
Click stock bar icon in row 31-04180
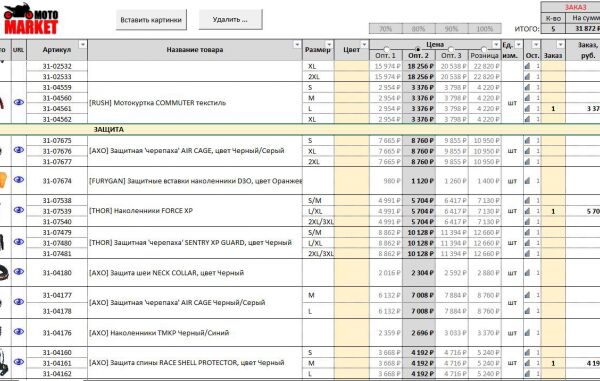coord(527,273)
